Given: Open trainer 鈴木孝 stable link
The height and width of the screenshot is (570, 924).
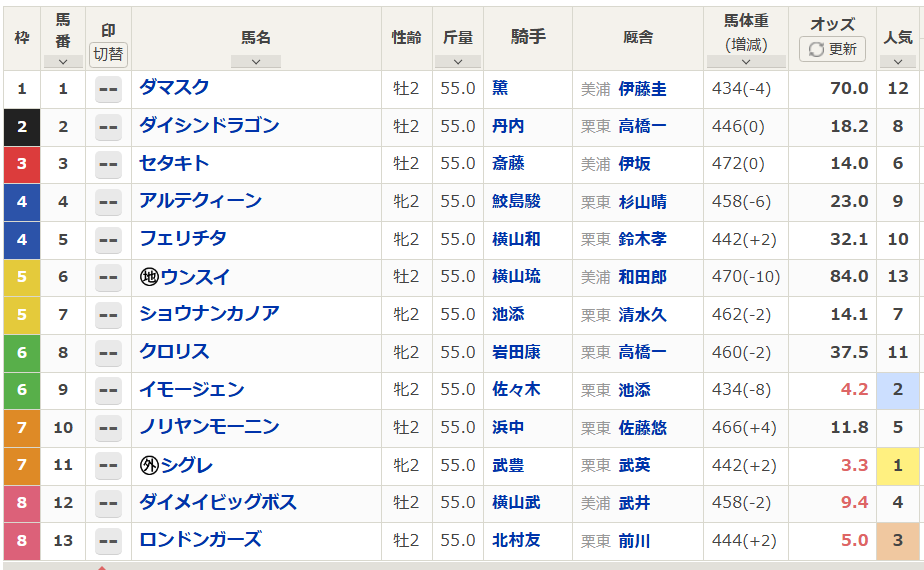Looking at the screenshot, I should (x=642, y=239).
